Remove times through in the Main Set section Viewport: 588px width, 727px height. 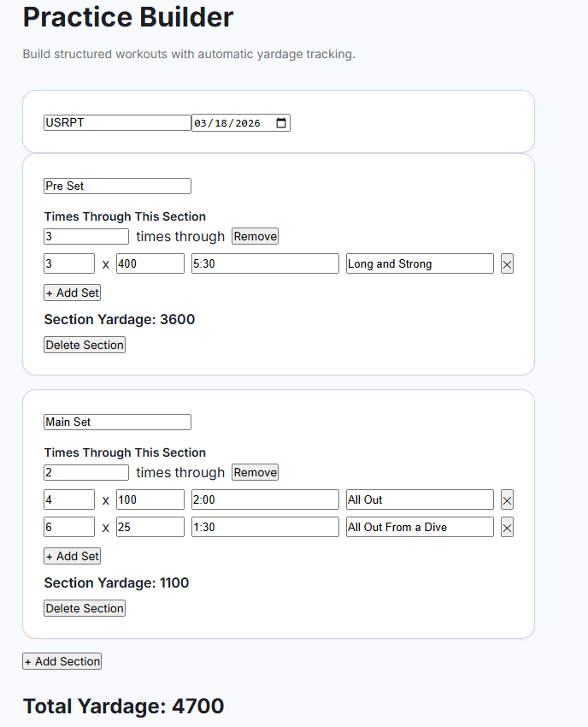(254, 471)
